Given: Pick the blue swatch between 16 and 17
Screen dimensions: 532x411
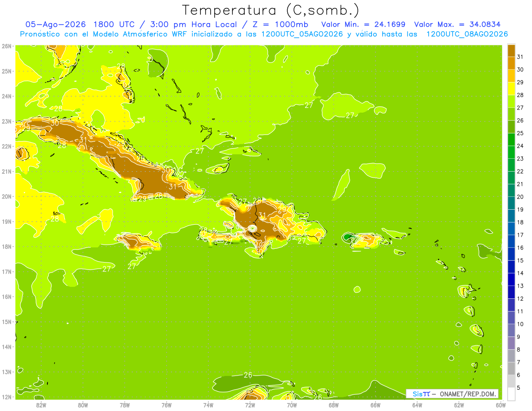Looking at the screenshot, I should [x=511, y=241].
